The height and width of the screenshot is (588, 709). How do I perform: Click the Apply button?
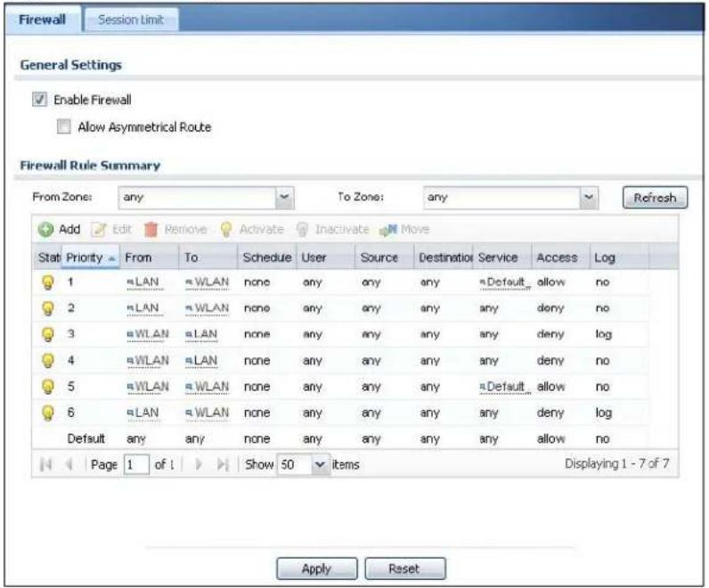[x=316, y=568]
